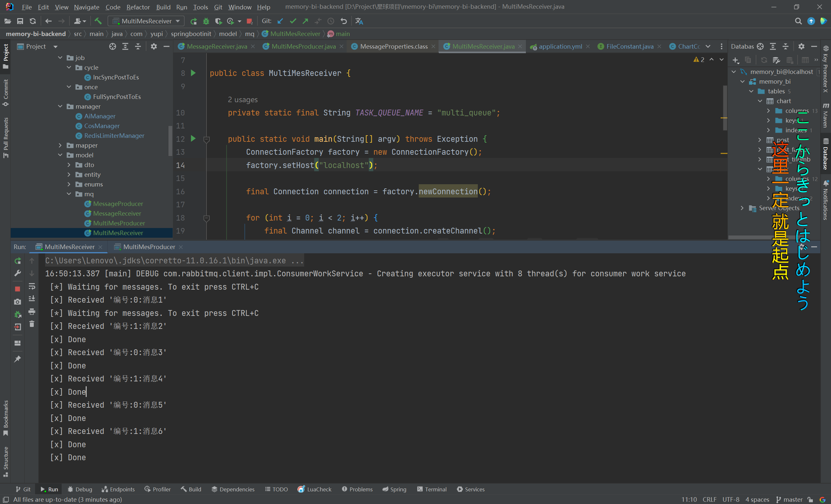Click the warnings indicator showing 2
Viewport: 831px width, 504px height.
(x=699, y=60)
